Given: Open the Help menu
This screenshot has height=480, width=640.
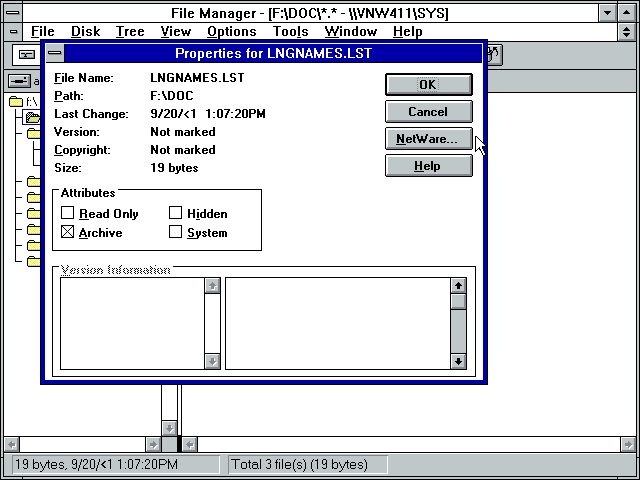Looking at the screenshot, I should point(407,31).
